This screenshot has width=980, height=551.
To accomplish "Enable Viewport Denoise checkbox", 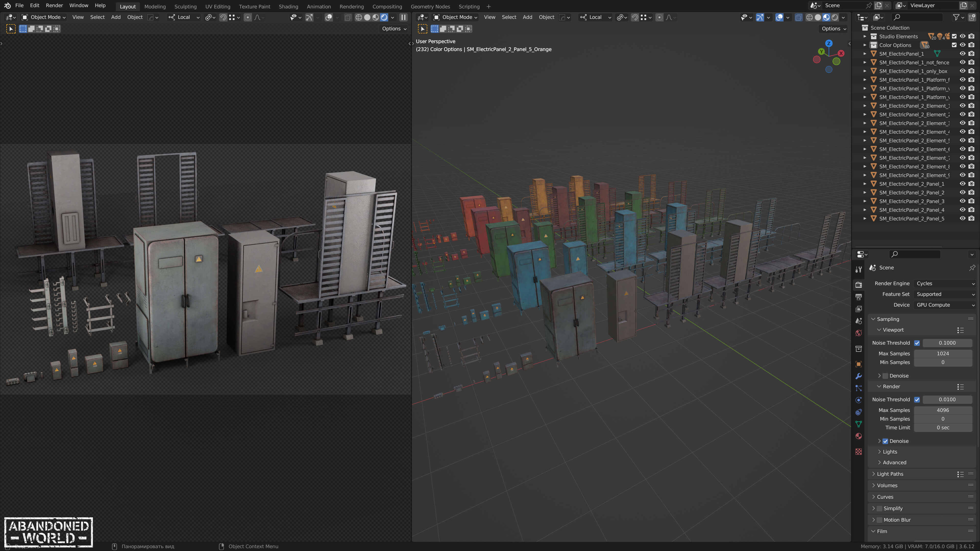I will coord(885,376).
